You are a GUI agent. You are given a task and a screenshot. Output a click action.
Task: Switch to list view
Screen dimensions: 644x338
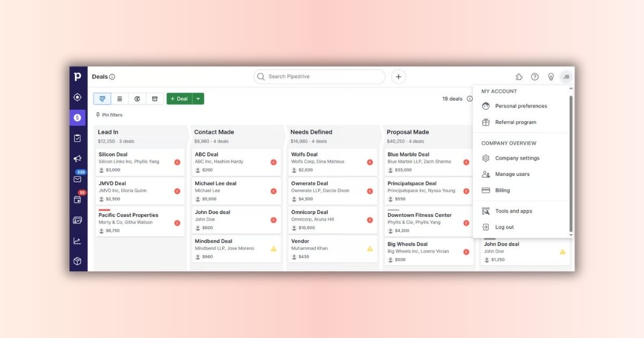pyautogui.click(x=120, y=99)
